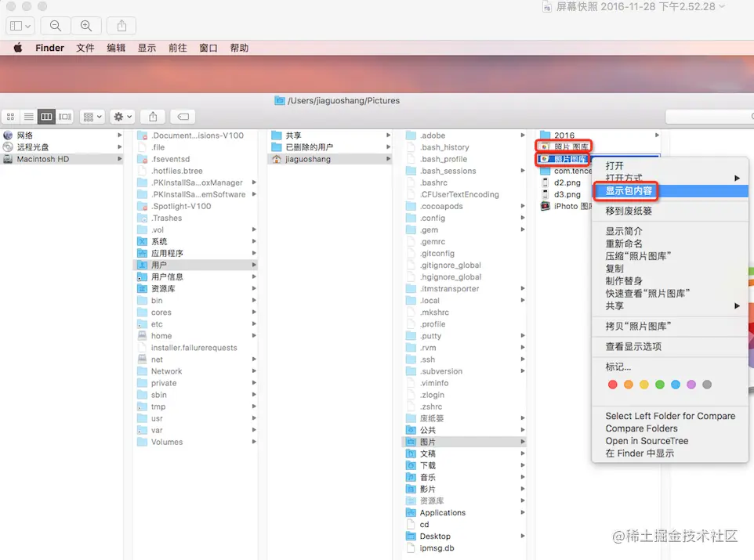Expand the 应用程序 folder disclosure arrow
Image resolution: width=754 pixels, height=560 pixels.
[x=252, y=253]
